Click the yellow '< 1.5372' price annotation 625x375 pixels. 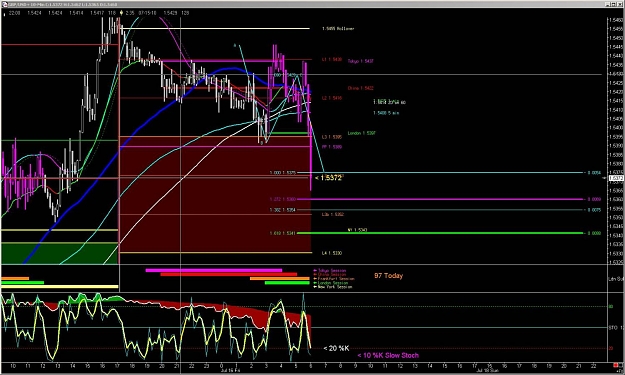[329, 178]
